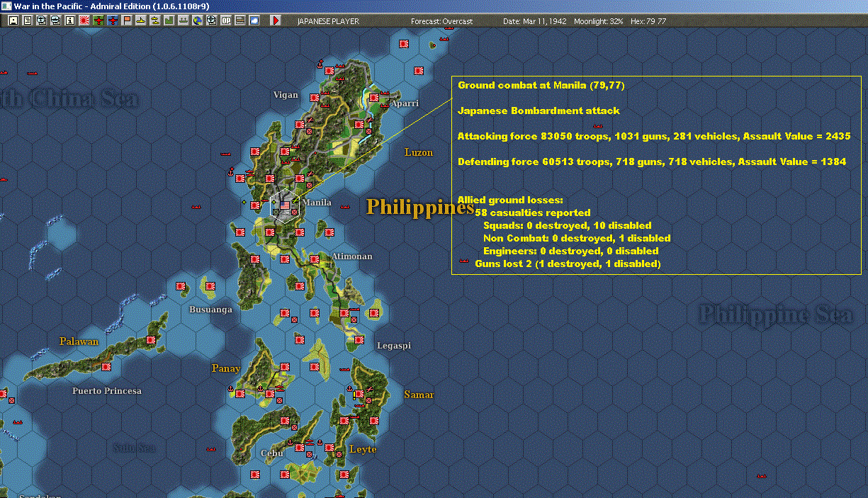Click the Date: Mar 11, 1942 text
This screenshot has width=868, height=498.
click(x=535, y=21)
